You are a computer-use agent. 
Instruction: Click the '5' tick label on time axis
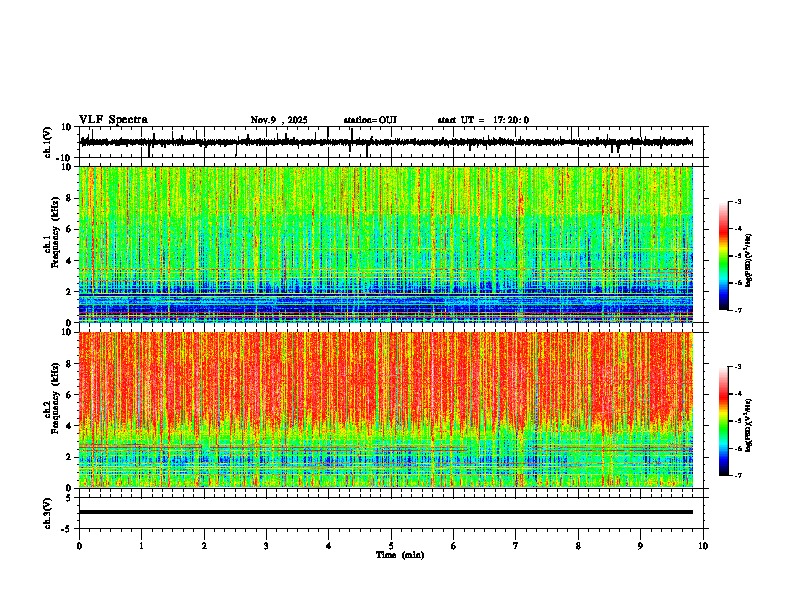click(x=391, y=546)
